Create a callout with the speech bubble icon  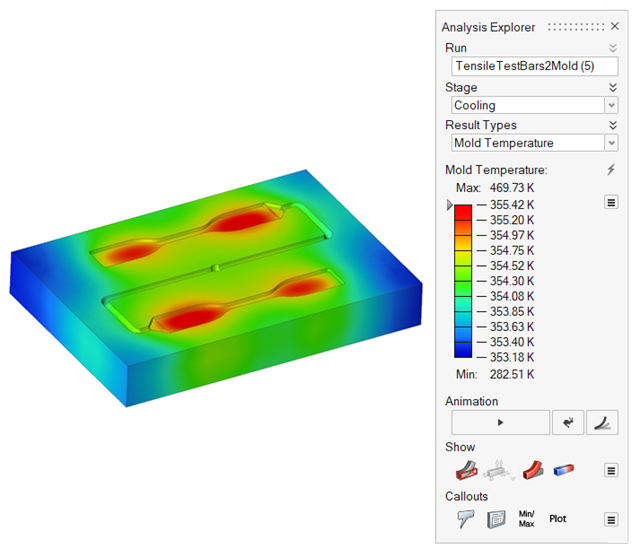(x=466, y=519)
